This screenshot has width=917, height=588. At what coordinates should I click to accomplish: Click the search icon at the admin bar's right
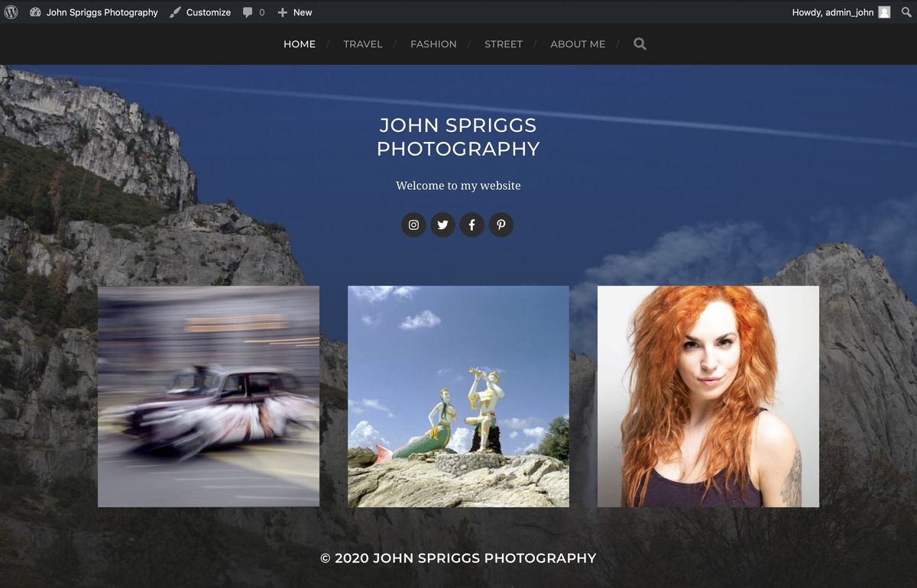pyautogui.click(x=907, y=12)
